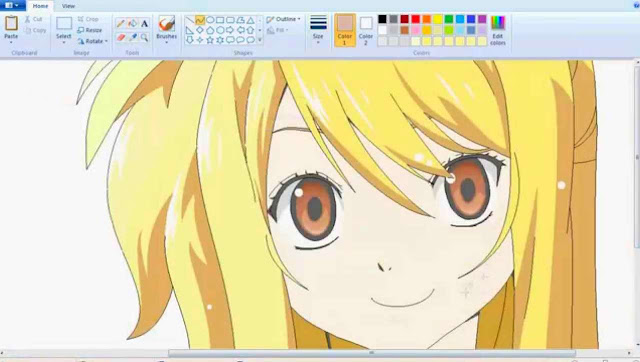Activate the Color 2 background selector
Screen dimensions: 640x362
pos(366,30)
